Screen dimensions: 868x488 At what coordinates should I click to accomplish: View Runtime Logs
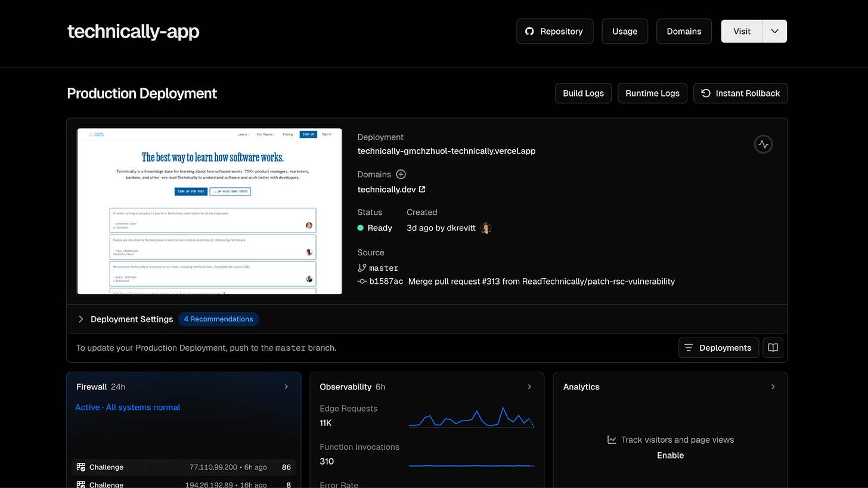652,93
